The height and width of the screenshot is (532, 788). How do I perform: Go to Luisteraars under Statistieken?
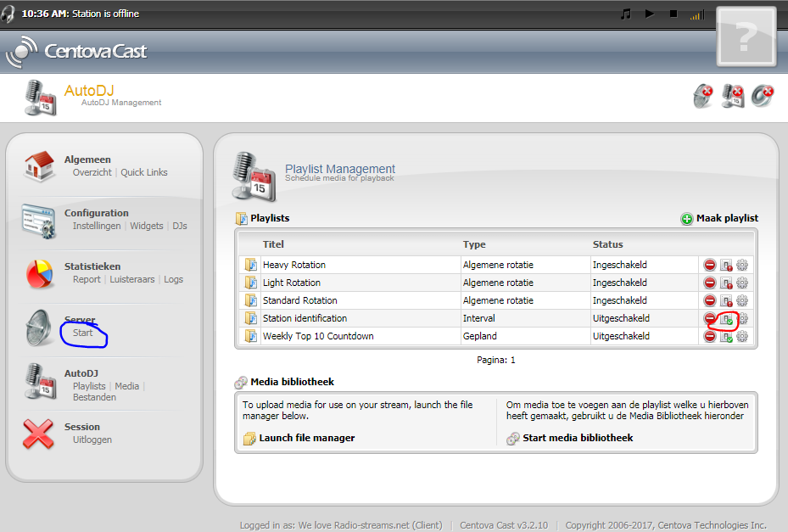tap(134, 279)
